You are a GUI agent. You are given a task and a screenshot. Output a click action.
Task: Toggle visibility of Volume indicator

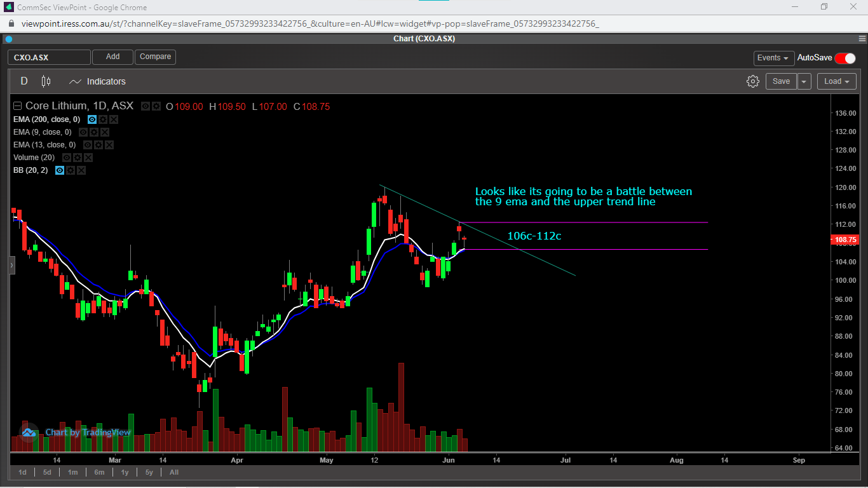67,158
